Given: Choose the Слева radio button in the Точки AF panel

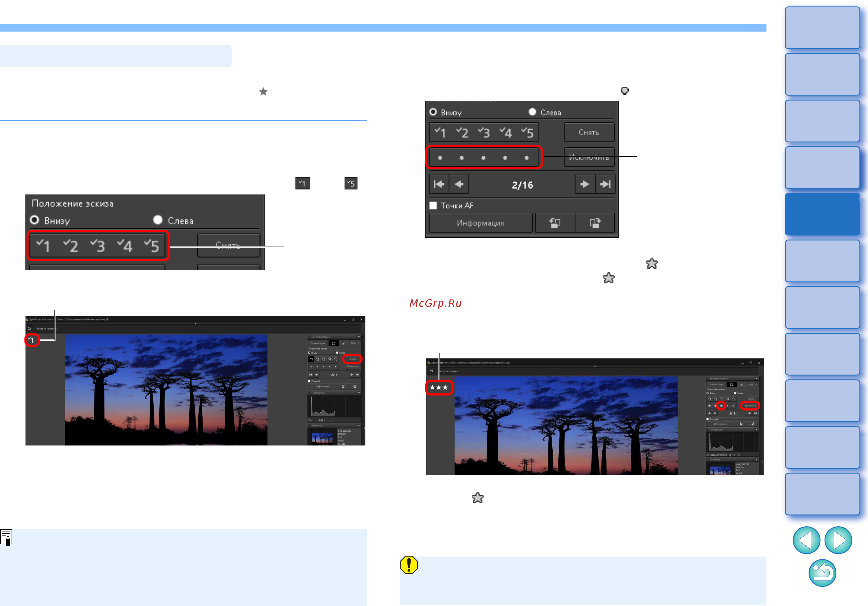Looking at the screenshot, I should 532,112.
